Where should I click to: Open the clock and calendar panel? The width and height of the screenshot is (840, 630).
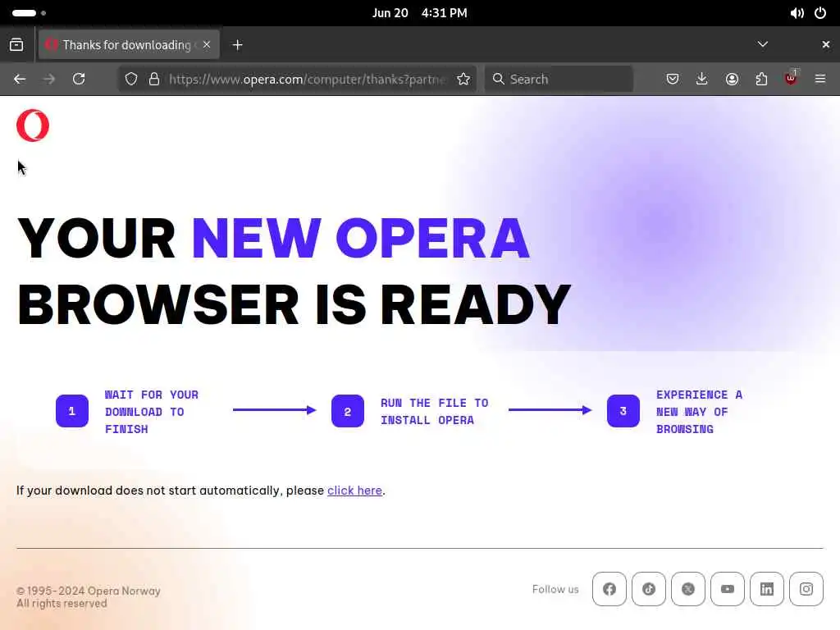[419, 13]
